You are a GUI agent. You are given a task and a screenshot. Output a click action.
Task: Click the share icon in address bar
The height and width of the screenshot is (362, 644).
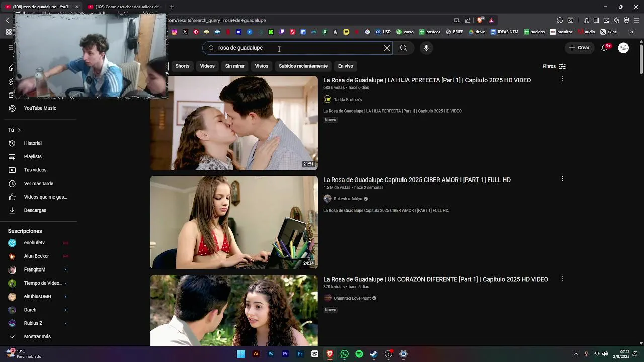[468, 20]
